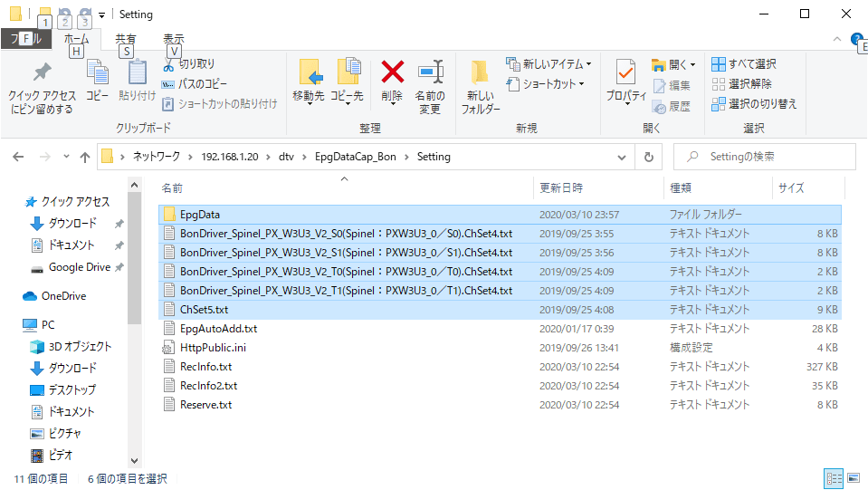Viewport: 868px width, 490px height.
Task: Select the ...S1).ChSet4.txt file
Action: 500,253
